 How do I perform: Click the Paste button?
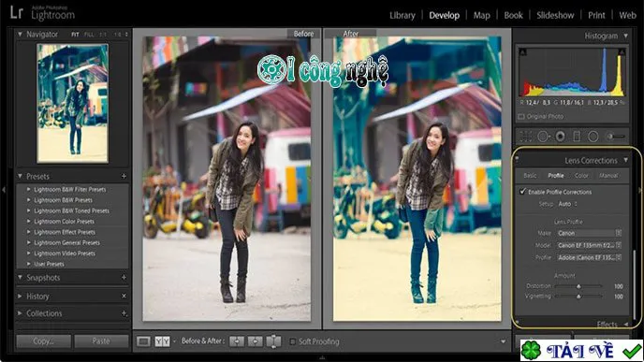[101, 341]
